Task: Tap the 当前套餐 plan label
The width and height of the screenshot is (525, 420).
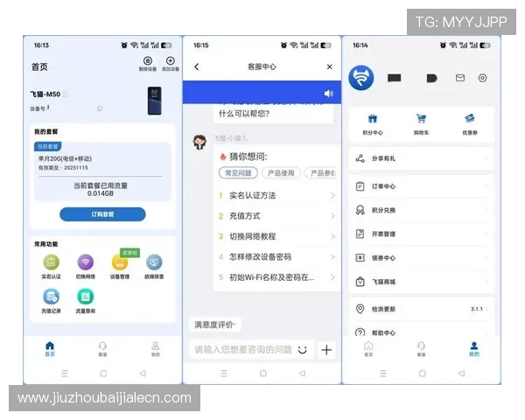Action: pyautogui.click(x=47, y=147)
